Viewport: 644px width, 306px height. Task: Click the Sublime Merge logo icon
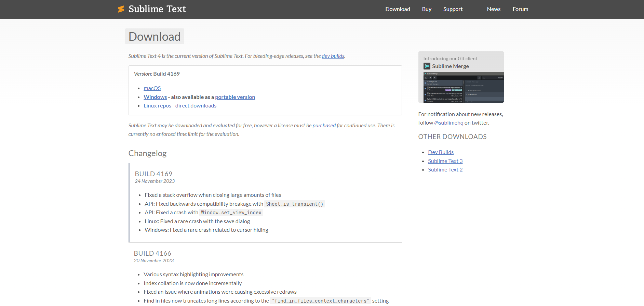tap(427, 66)
